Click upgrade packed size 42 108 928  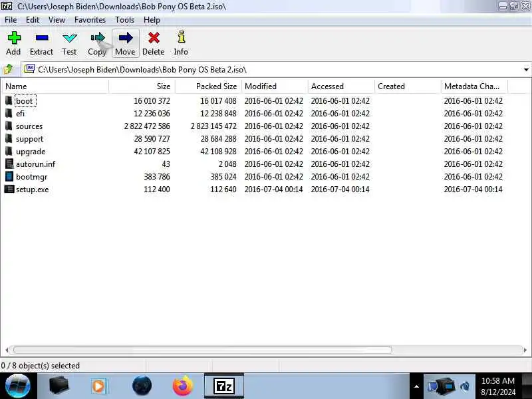[x=219, y=152]
